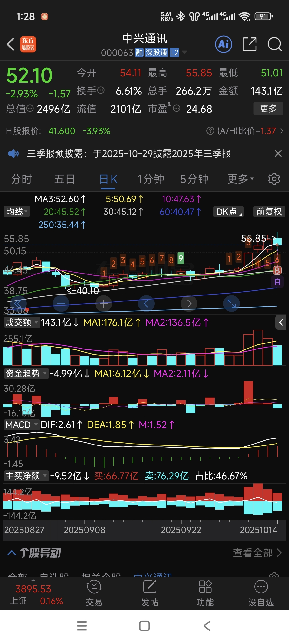Tap Android home button
The width and height of the screenshot is (289, 644).
[144, 626]
